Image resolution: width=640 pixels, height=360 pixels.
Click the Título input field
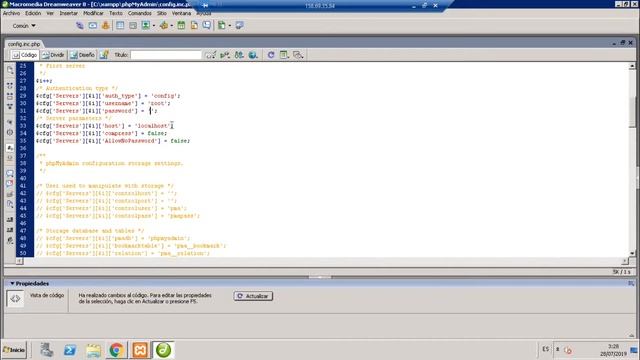coord(166,55)
